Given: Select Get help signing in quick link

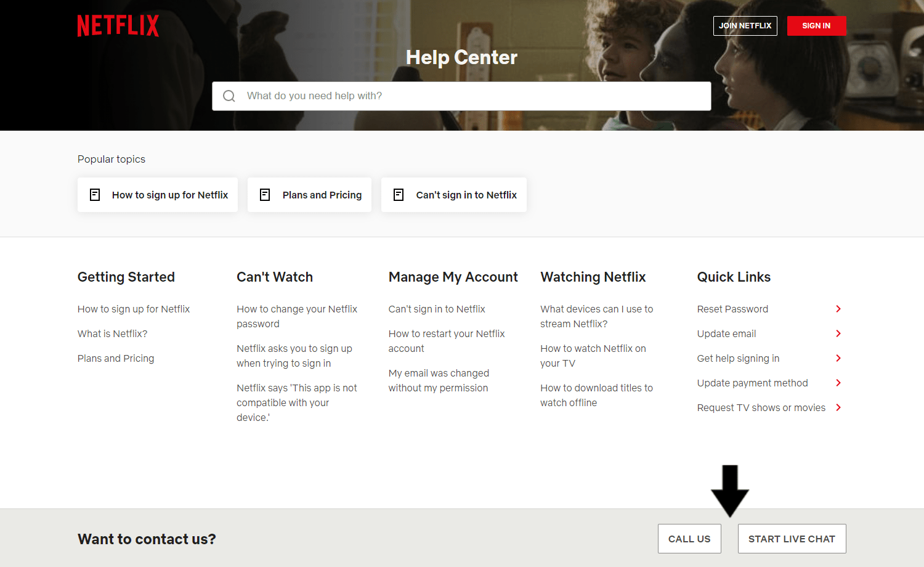Looking at the screenshot, I should tap(739, 358).
